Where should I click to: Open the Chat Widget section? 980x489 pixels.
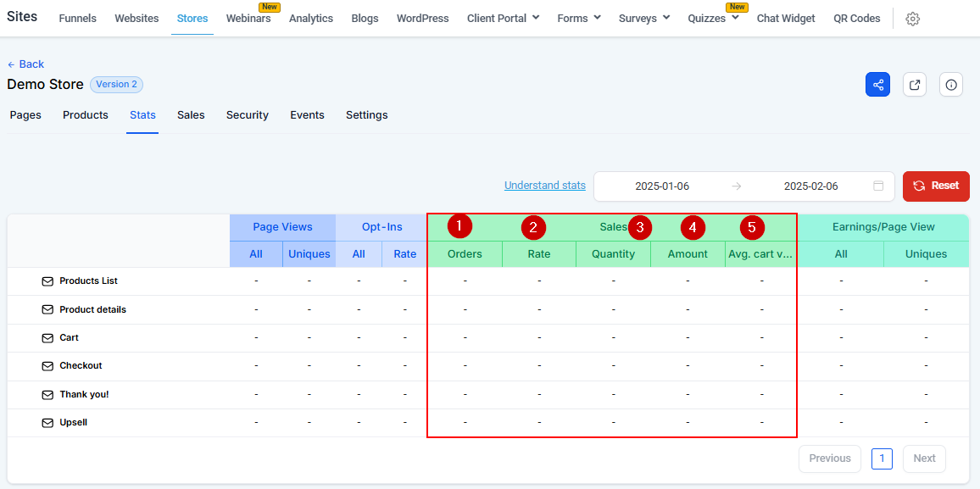click(786, 18)
